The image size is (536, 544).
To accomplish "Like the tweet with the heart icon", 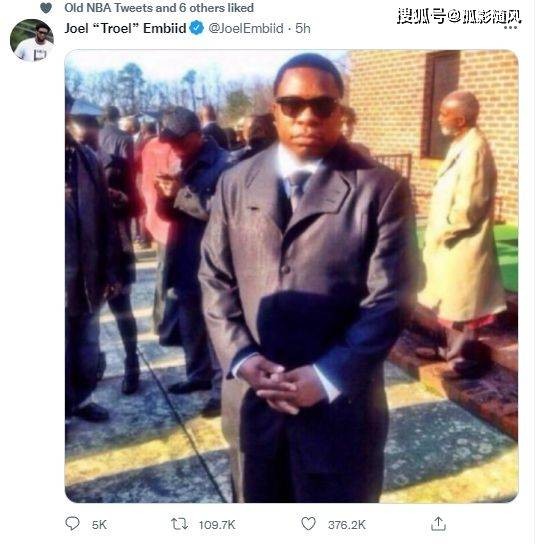I will pos(308,524).
